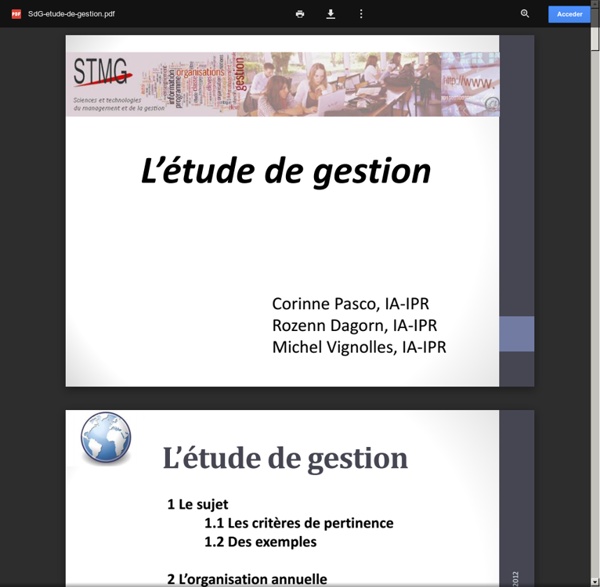The image size is (600, 587).
Task: Select "1.1 Les critères de pertinence" entry
Action: point(298,523)
